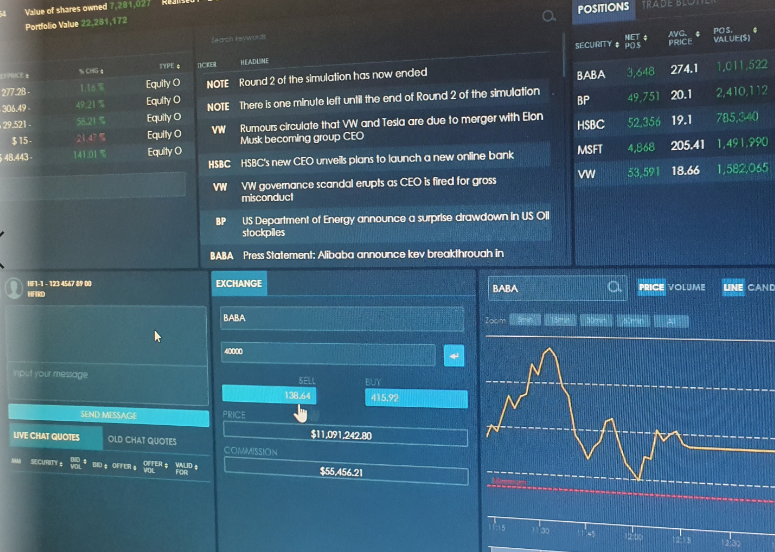775x552 pixels.
Task: Set chart zoom to 5min
Action: click(x=525, y=320)
